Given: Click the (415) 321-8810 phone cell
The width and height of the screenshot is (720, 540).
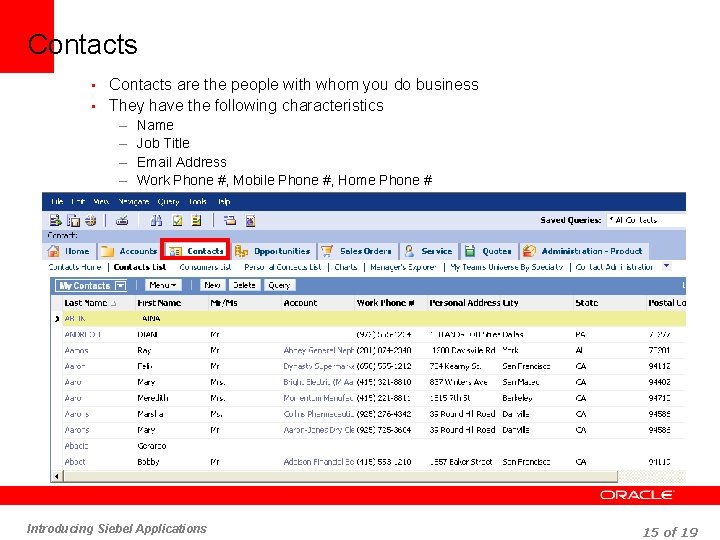Looking at the screenshot, I should (384, 382).
